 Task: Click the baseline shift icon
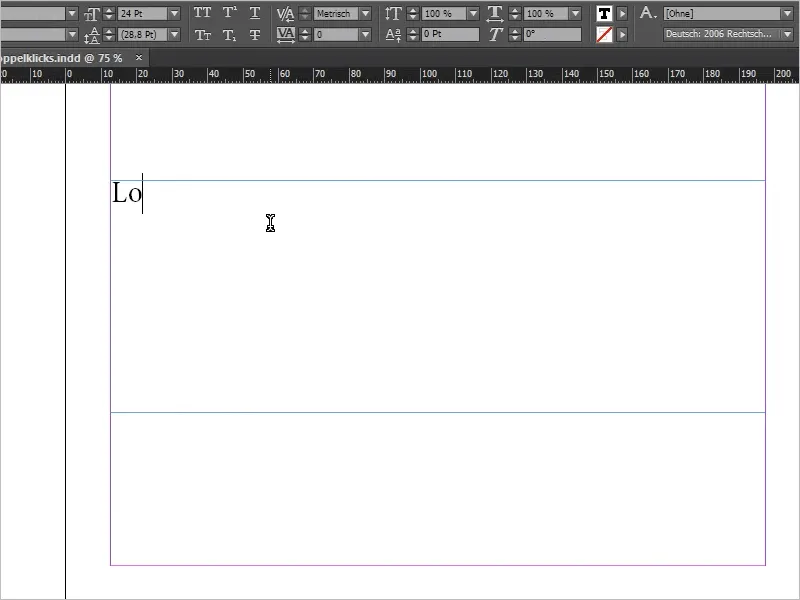pyautogui.click(x=393, y=35)
